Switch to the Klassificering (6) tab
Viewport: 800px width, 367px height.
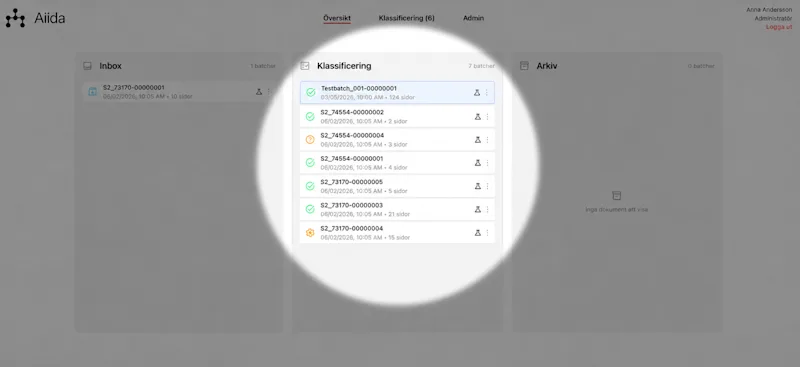pyautogui.click(x=407, y=18)
